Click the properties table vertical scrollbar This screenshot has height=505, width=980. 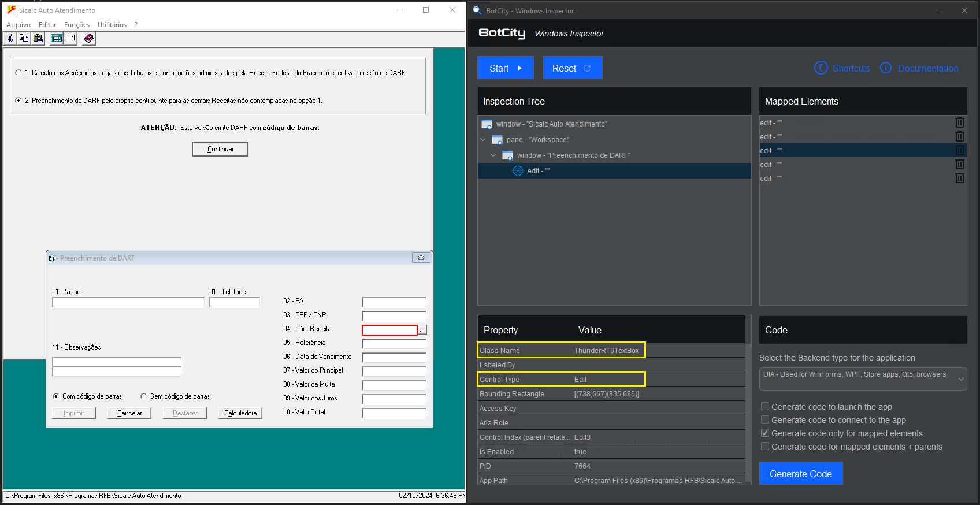748,413
